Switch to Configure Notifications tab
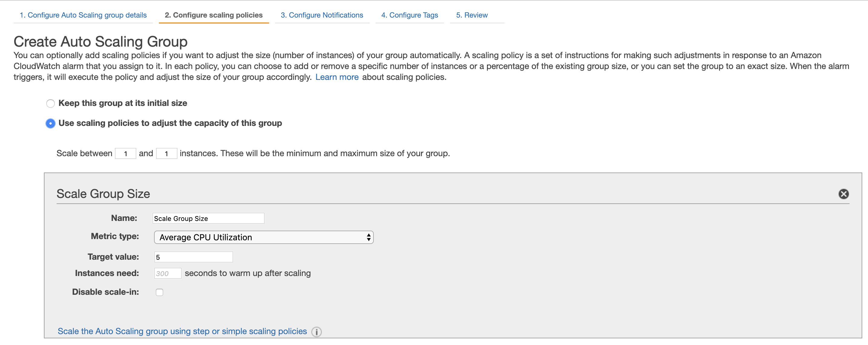The width and height of the screenshot is (868, 345). tap(322, 15)
